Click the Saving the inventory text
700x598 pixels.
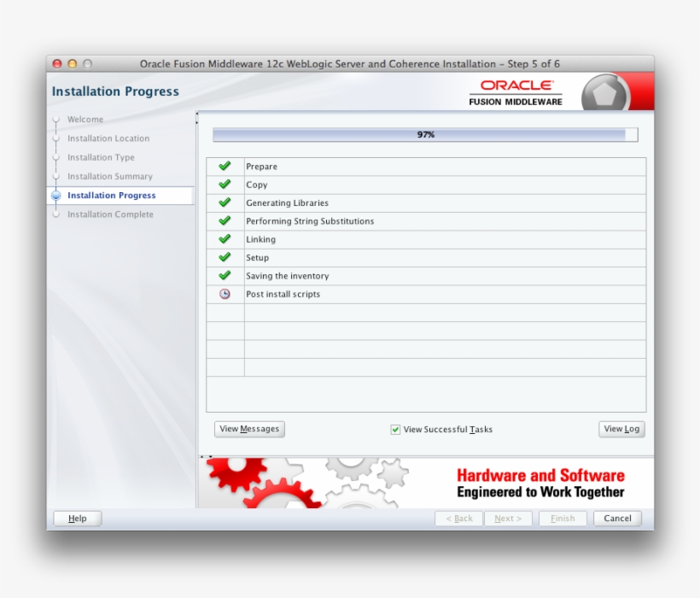click(x=288, y=276)
